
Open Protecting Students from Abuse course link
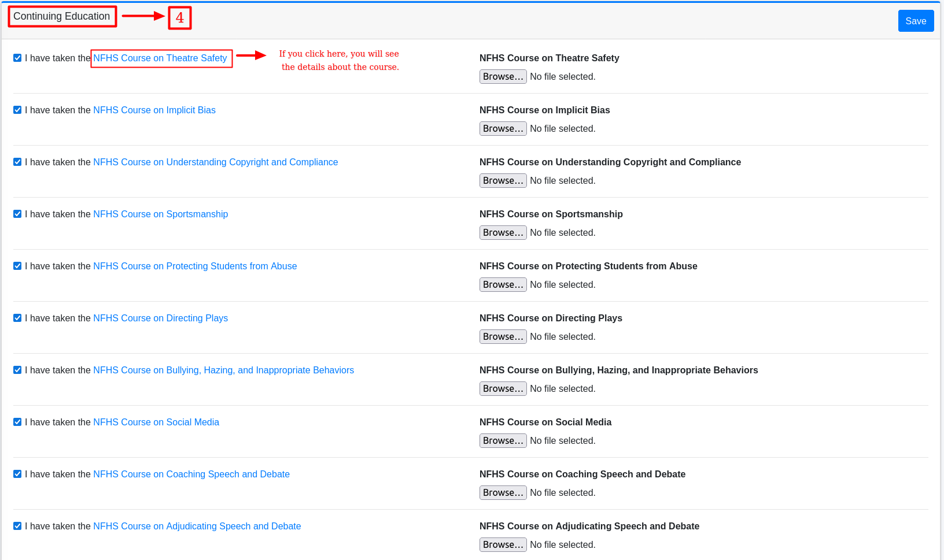(x=195, y=266)
